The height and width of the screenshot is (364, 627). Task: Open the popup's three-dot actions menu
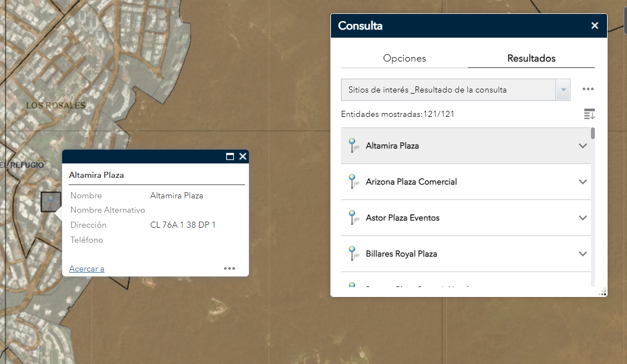pyautogui.click(x=230, y=268)
